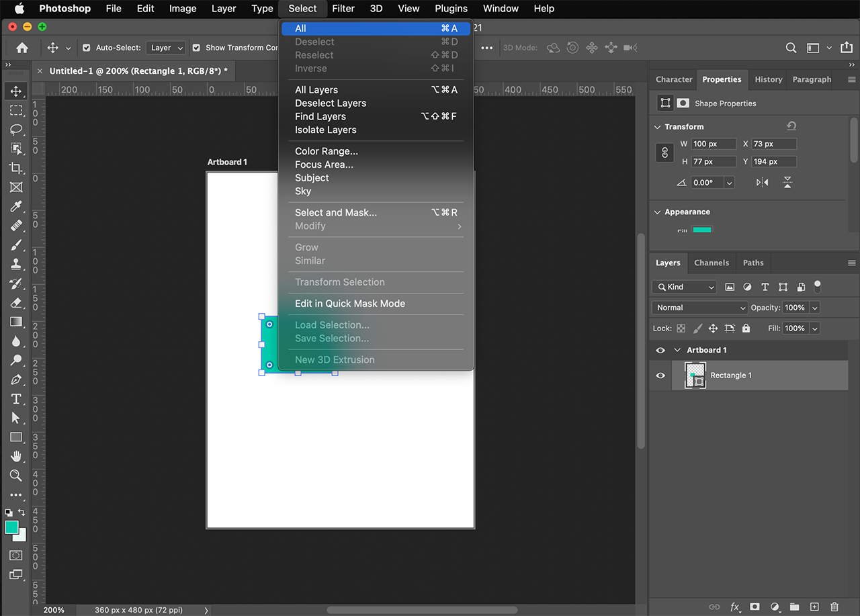Toggle lock all padlock icon
This screenshot has height=616, width=860.
tap(746, 328)
